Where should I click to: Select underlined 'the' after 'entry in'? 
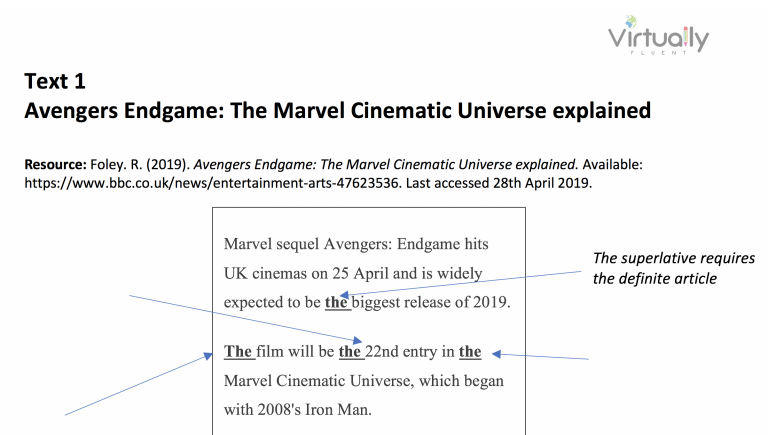click(470, 351)
